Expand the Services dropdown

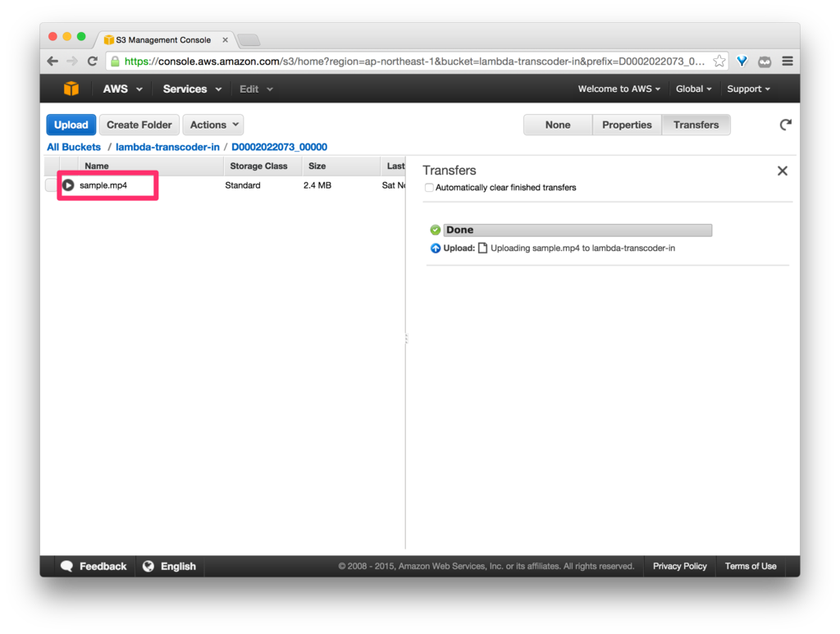192,89
